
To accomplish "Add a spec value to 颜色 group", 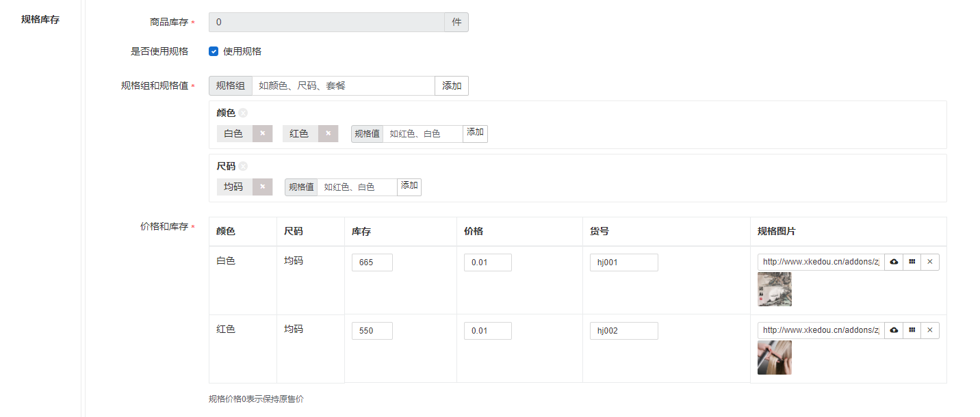I will click(475, 133).
